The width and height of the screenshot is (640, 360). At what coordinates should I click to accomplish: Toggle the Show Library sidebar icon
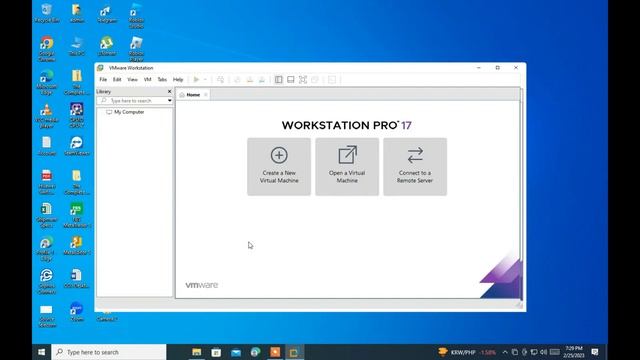tap(278, 80)
